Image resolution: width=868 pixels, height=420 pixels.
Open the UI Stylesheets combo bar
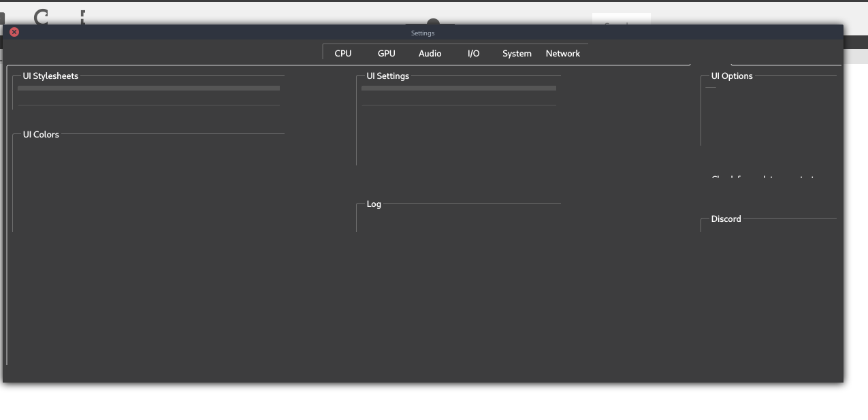pos(148,88)
